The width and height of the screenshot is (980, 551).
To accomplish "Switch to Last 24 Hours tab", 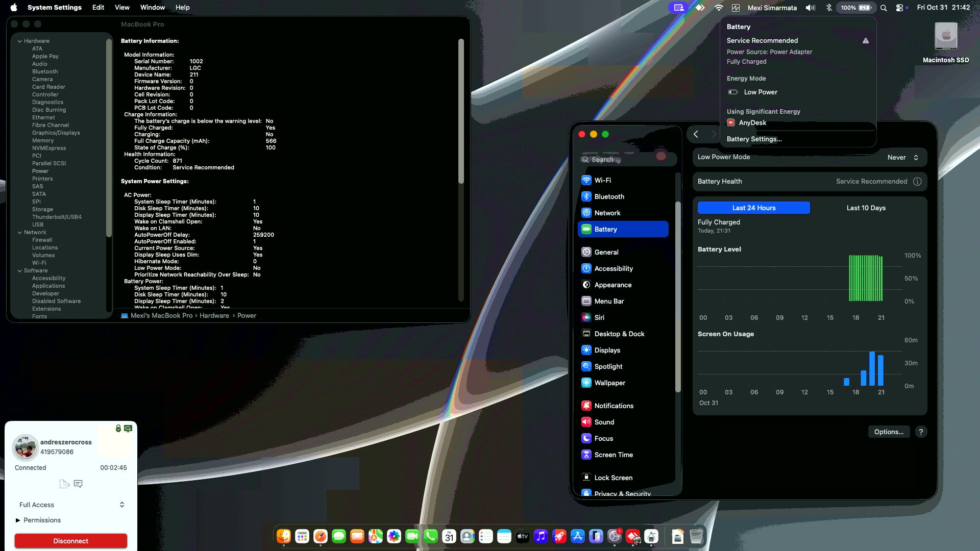I will 753,208.
